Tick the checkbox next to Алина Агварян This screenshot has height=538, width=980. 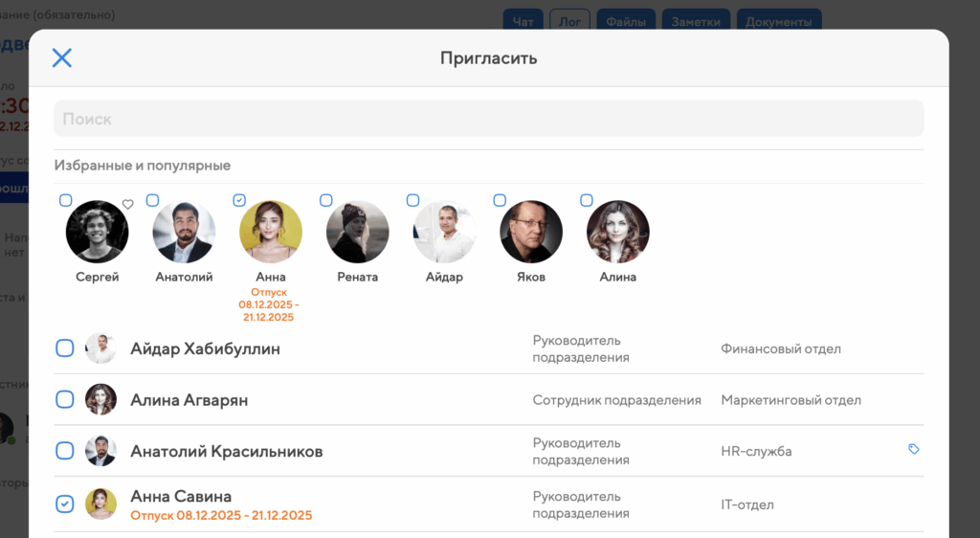[x=64, y=400]
